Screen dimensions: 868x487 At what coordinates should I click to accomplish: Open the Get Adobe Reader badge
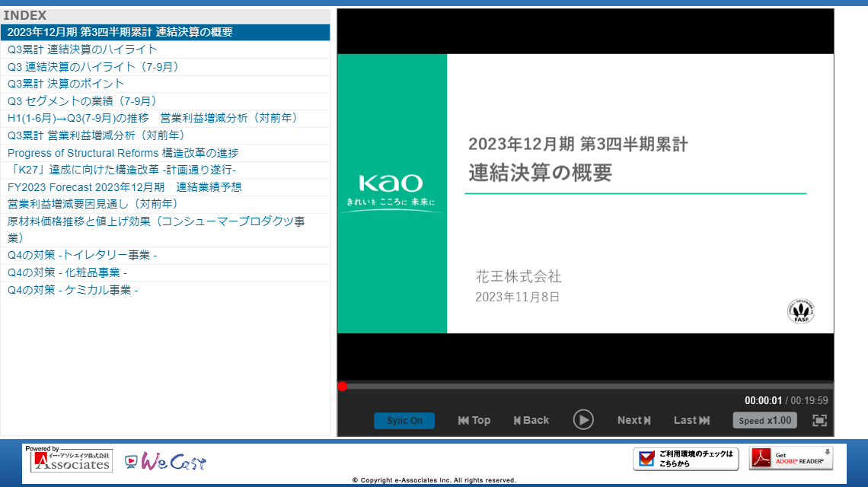point(791,458)
